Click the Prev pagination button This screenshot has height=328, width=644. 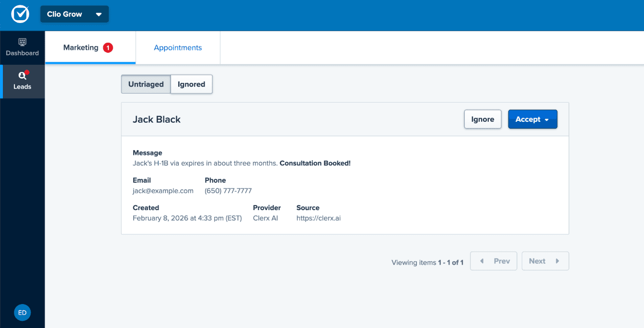[494, 261]
